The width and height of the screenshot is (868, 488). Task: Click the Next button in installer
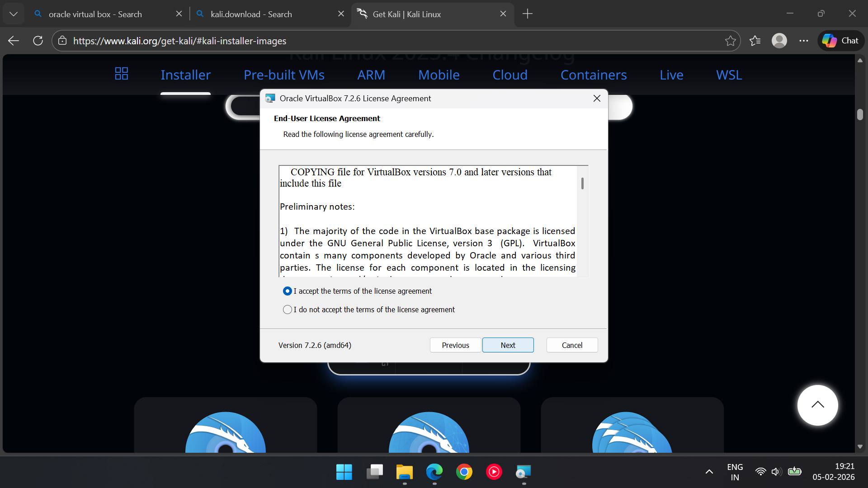click(508, 345)
